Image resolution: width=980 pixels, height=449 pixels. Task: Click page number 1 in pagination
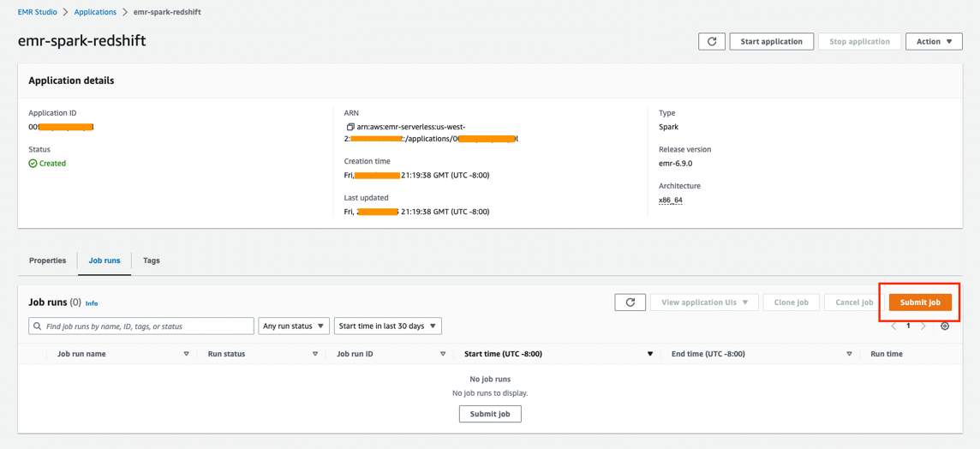tap(908, 326)
